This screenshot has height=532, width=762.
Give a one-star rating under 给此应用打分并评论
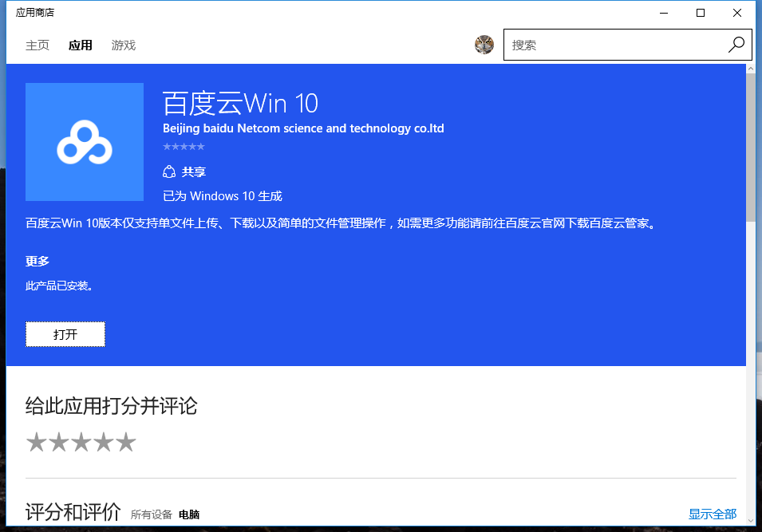pos(37,442)
